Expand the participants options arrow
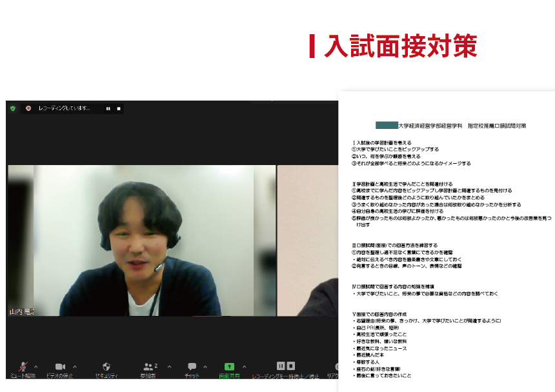The width and height of the screenshot is (555, 392). coord(169,366)
